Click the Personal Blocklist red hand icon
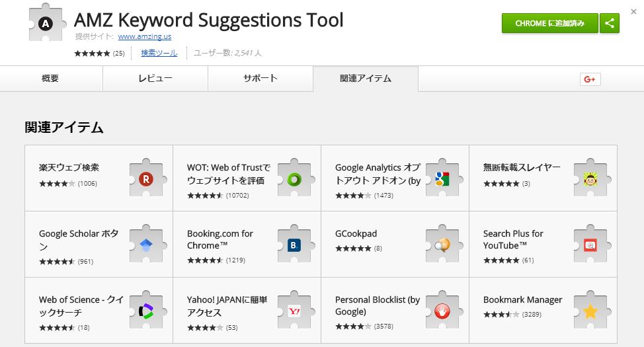The width and height of the screenshot is (644, 347). coord(443,311)
